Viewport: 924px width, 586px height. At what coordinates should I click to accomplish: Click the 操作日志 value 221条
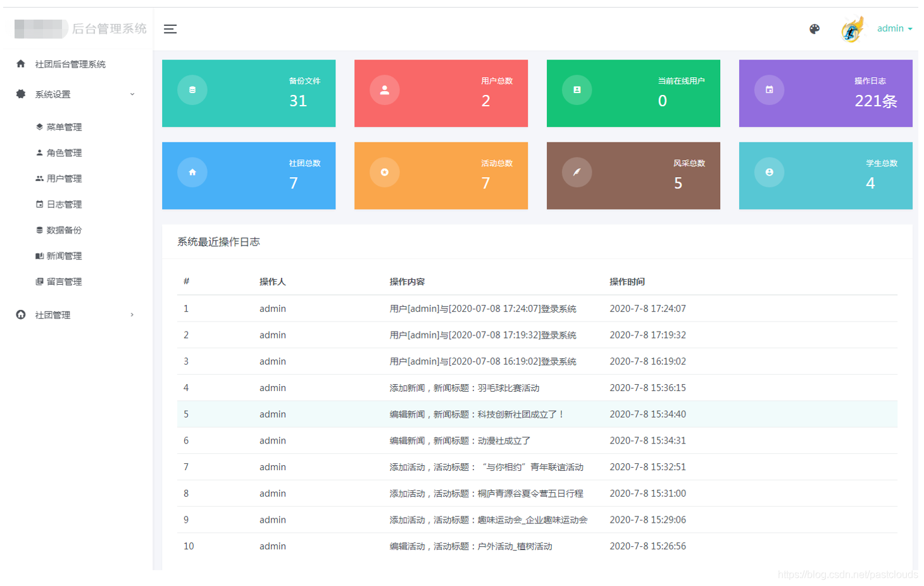[x=876, y=101]
